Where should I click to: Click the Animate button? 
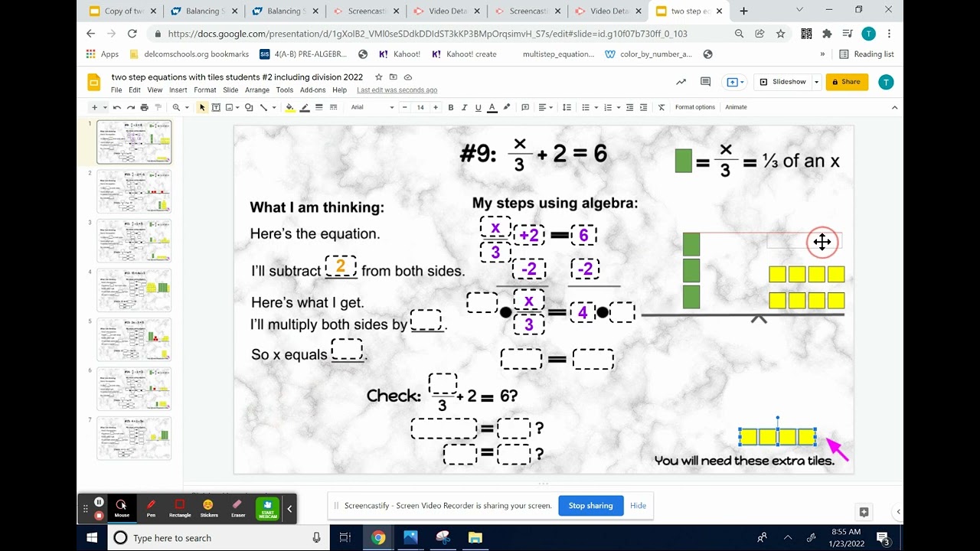[736, 107]
